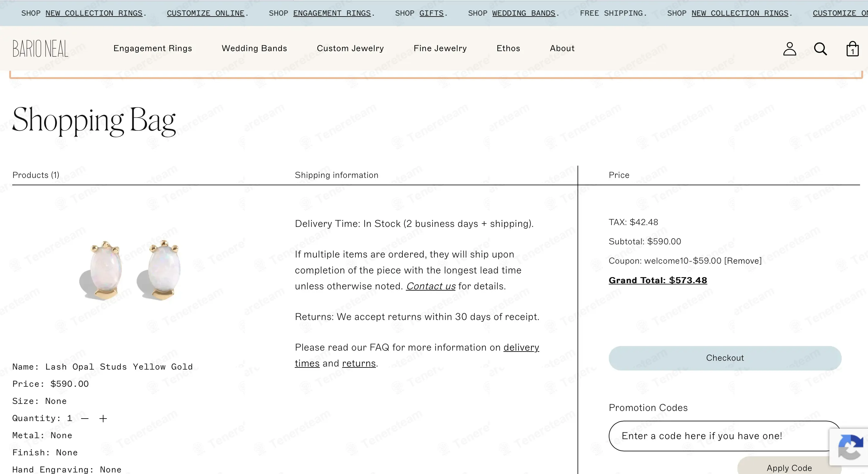Open the About menu
Viewport: 868px width, 474px height.
click(562, 48)
